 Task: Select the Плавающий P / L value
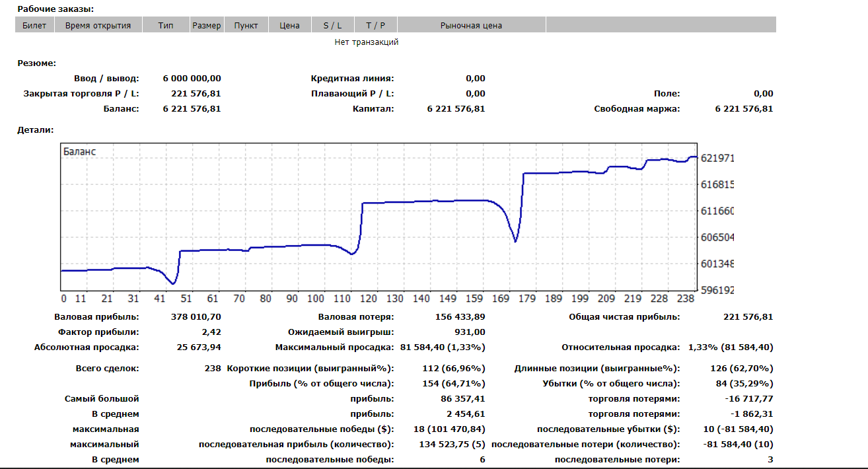click(476, 94)
